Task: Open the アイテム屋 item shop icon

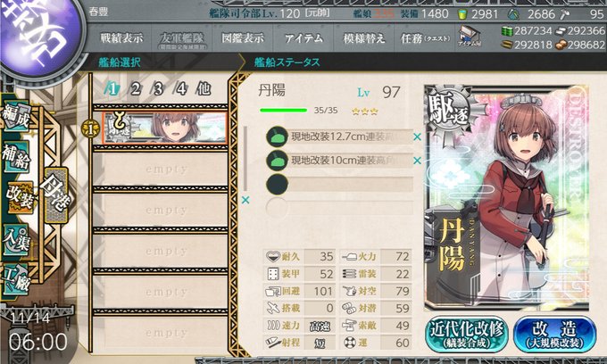Action: tap(470, 37)
